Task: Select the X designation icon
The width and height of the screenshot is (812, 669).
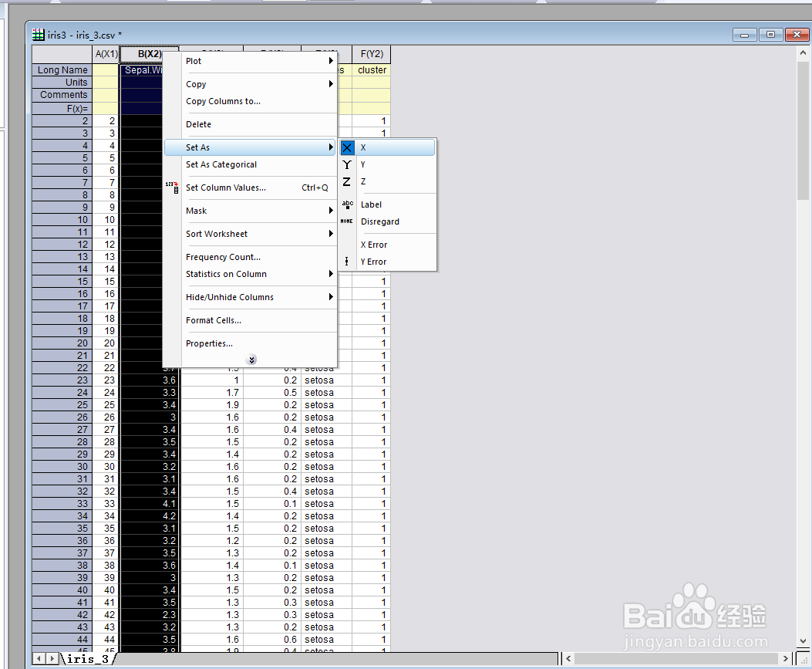Action: 347,147
